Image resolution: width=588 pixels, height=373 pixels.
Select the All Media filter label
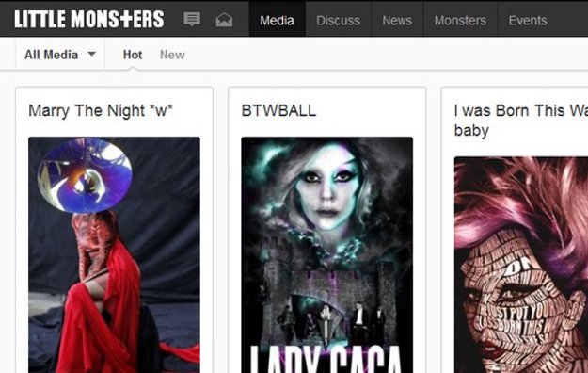tap(52, 55)
